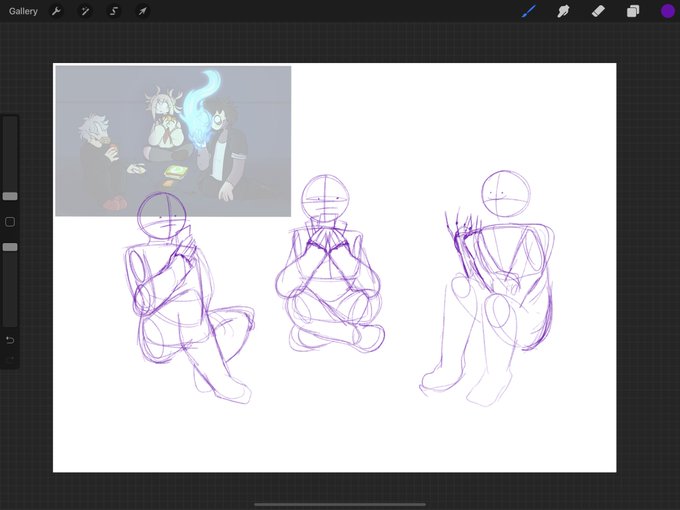
Task: Select the Eraser tool
Action: point(598,11)
